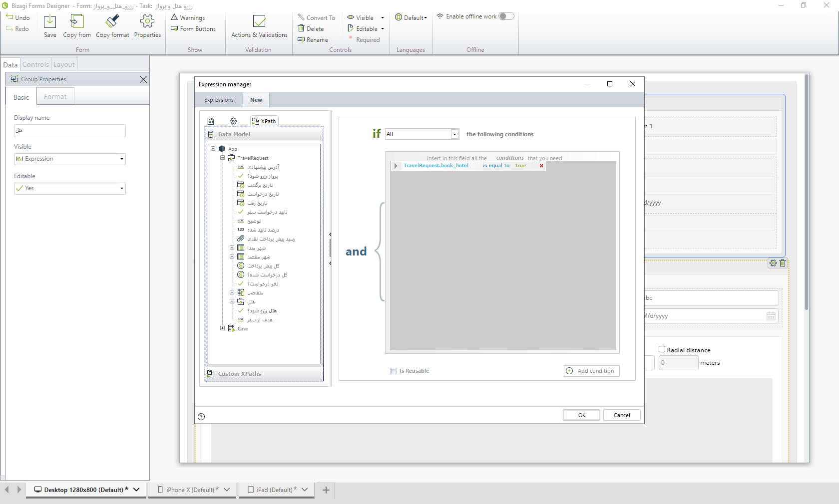The image size is (839, 504).
Task: Click the Redo arrow
Action: point(9,29)
